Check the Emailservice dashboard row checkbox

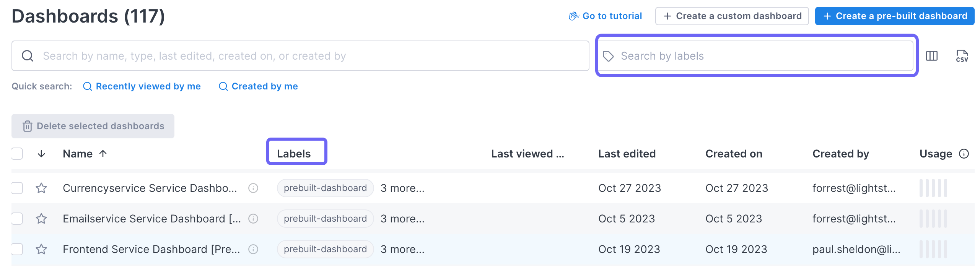point(17,219)
